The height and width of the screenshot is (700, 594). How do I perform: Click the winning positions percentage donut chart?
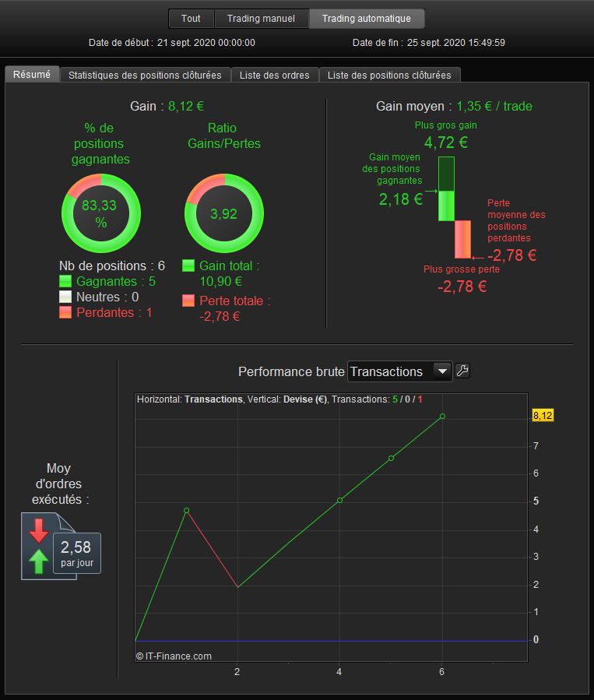101,213
